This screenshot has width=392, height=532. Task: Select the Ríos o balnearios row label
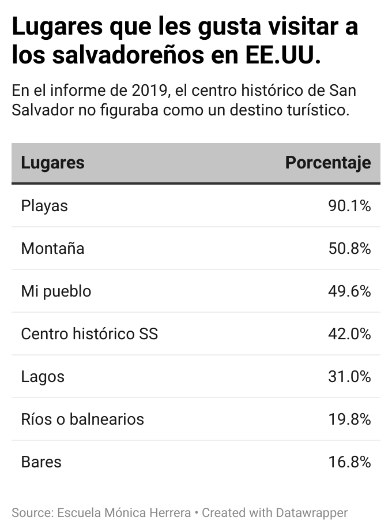82,419
